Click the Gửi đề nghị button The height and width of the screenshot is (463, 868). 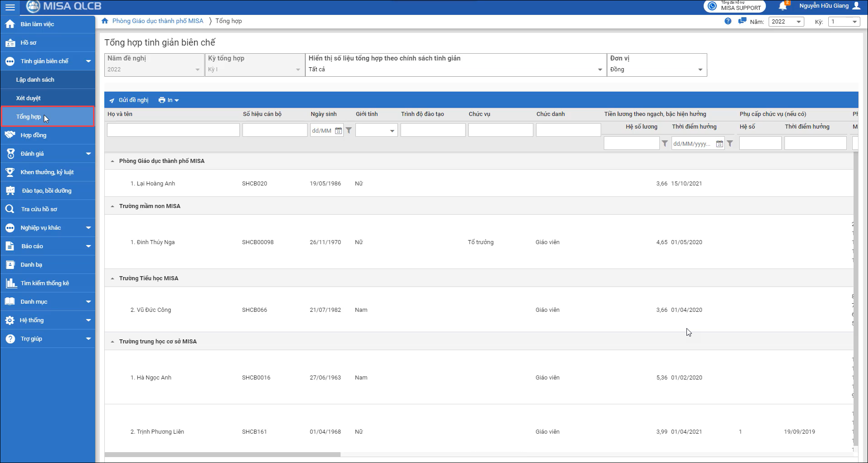(x=129, y=100)
